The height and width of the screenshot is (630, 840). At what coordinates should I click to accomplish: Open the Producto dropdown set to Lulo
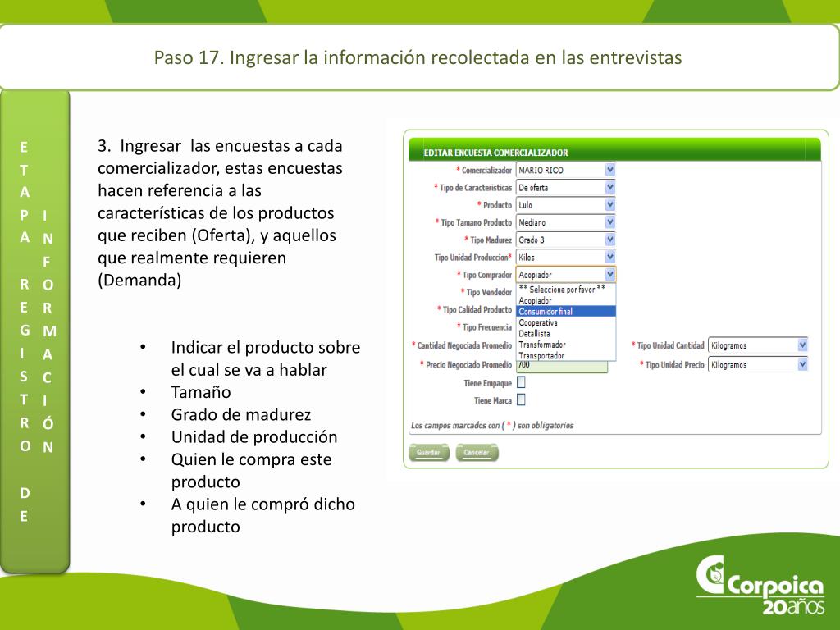tap(565, 204)
